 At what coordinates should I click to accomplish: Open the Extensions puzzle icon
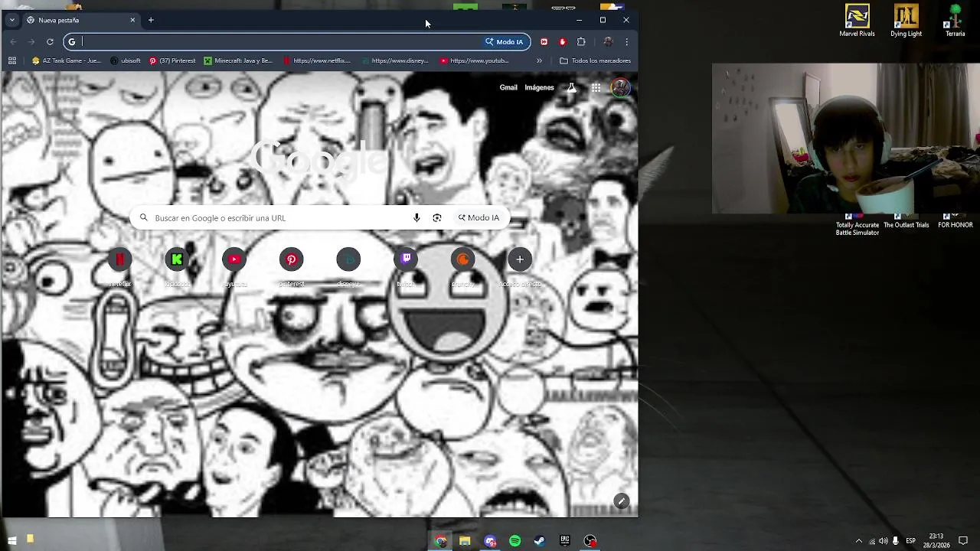coord(581,42)
